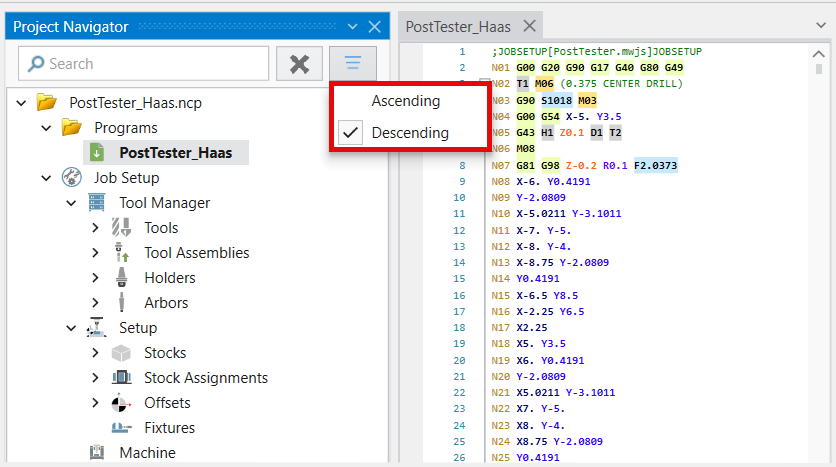Collapse the Job Setup node
Image resolution: width=836 pixels, height=467 pixels.
click(x=46, y=178)
